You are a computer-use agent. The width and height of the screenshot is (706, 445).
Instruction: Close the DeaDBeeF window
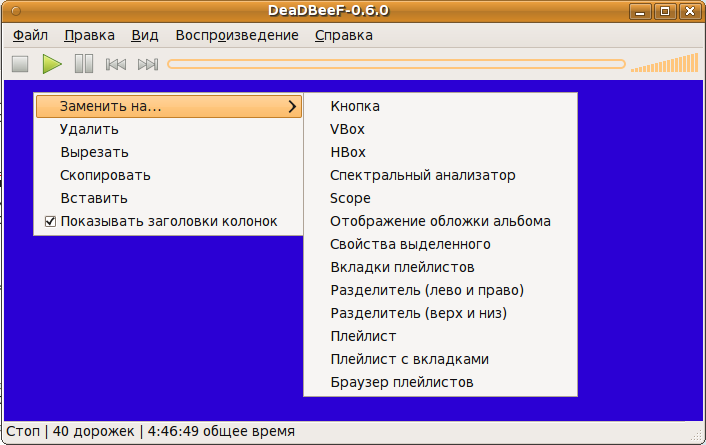pyautogui.click(x=689, y=11)
